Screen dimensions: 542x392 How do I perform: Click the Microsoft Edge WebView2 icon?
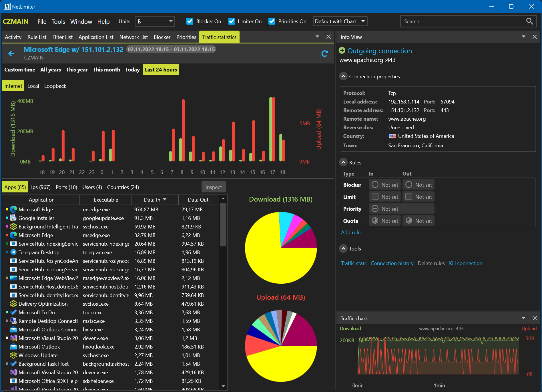pyautogui.click(x=13, y=278)
